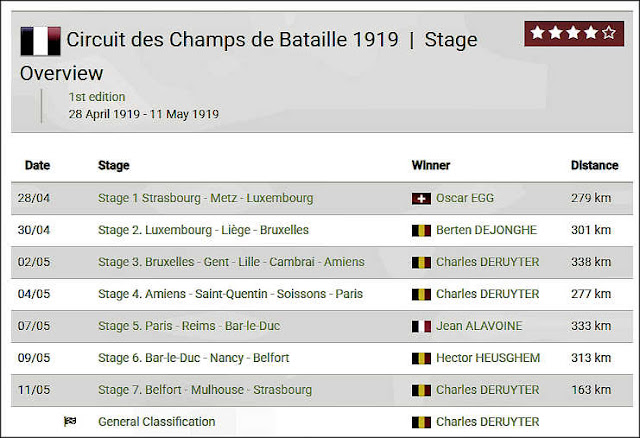Open Stage 1 Strasbourg - Metz - Luxembourg

tap(205, 198)
